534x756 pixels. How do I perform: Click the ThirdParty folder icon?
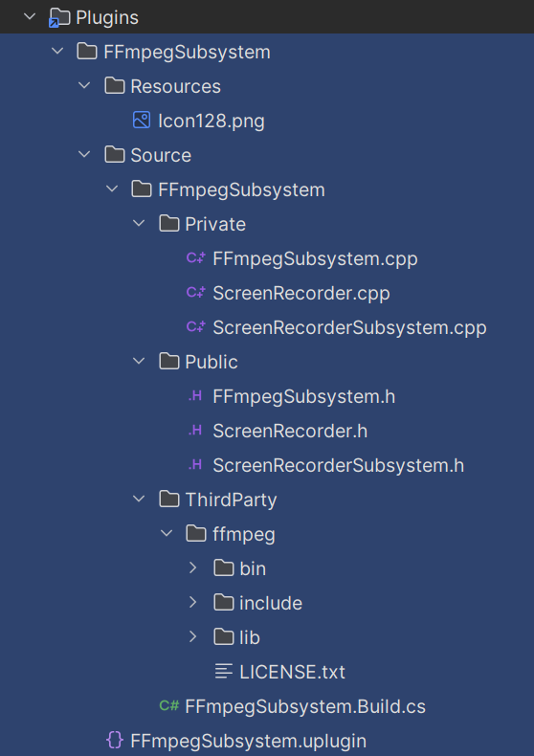click(x=169, y=499)
